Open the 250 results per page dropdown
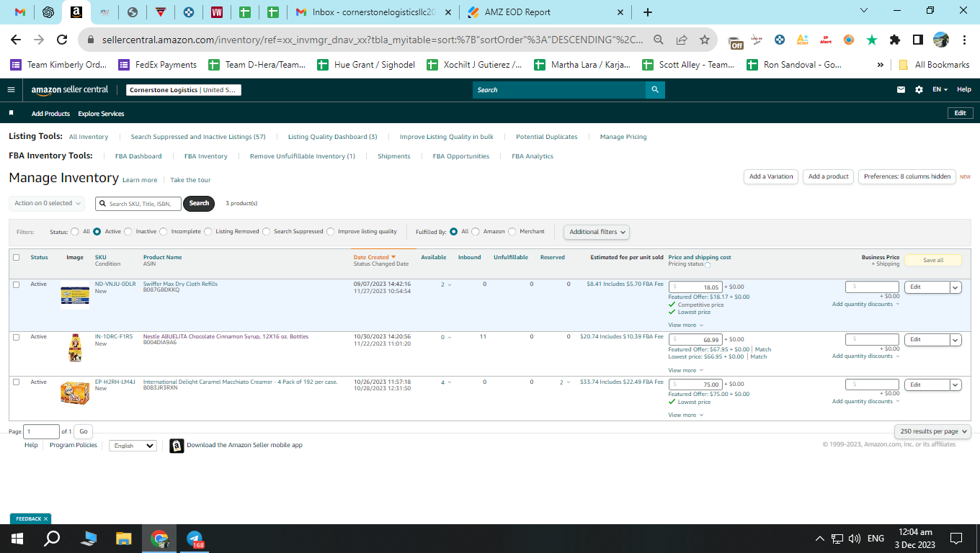980x553 pixels. 932,431
